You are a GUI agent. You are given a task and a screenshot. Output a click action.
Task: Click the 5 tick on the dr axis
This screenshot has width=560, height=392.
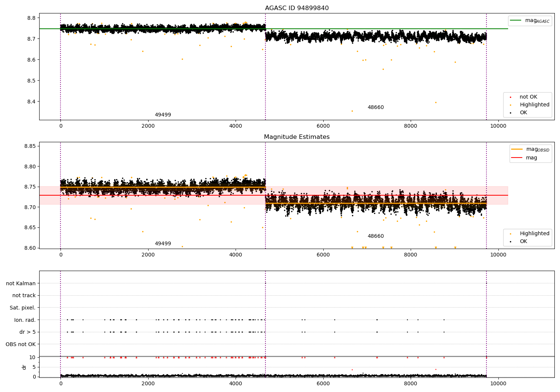pos(34,367)
